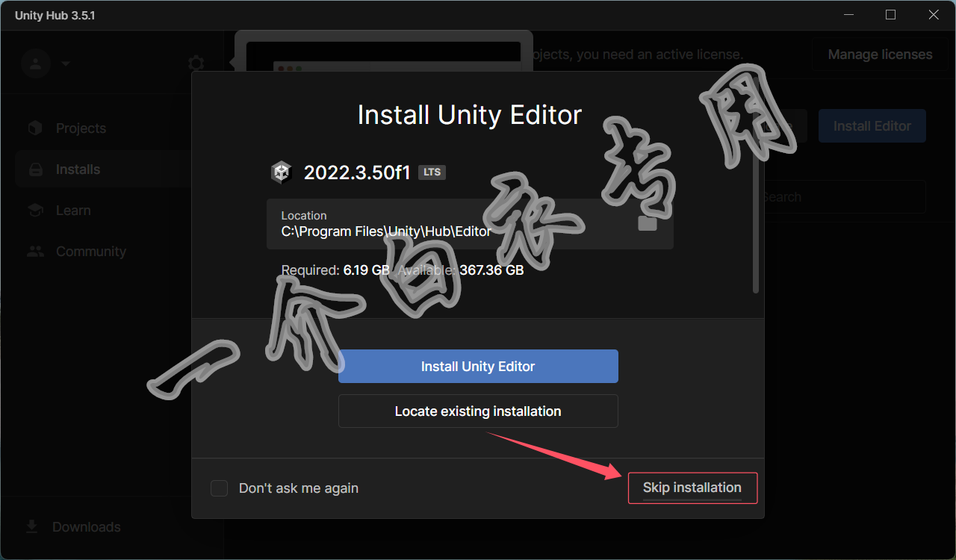Viewport: 956px width, 560px height.
Task: Expand the account dropdown arrow
Action: coord(66,63)
